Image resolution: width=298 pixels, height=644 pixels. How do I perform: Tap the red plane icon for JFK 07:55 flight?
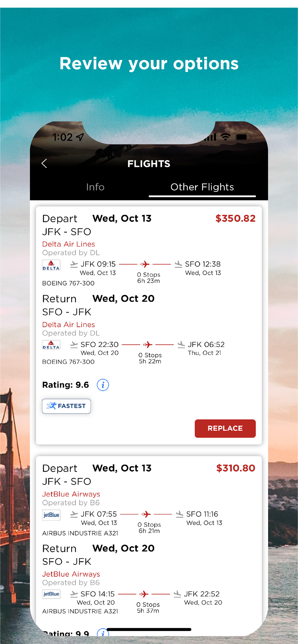[146, 514]
